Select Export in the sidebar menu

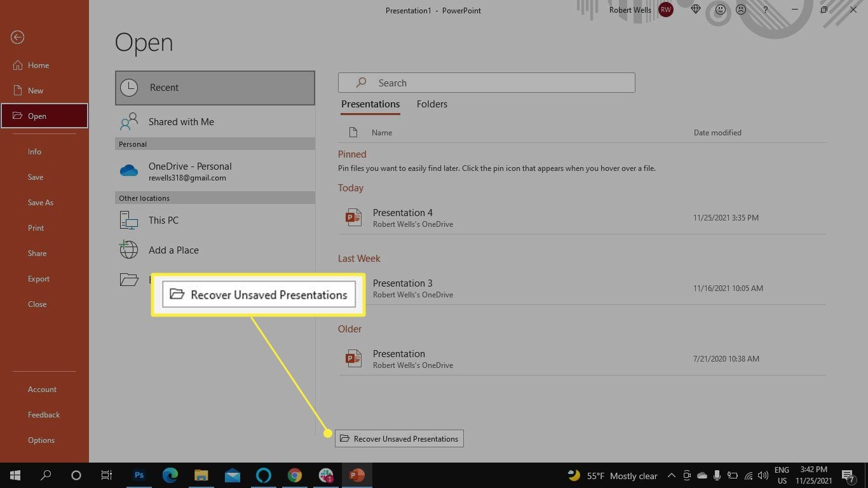39,278
